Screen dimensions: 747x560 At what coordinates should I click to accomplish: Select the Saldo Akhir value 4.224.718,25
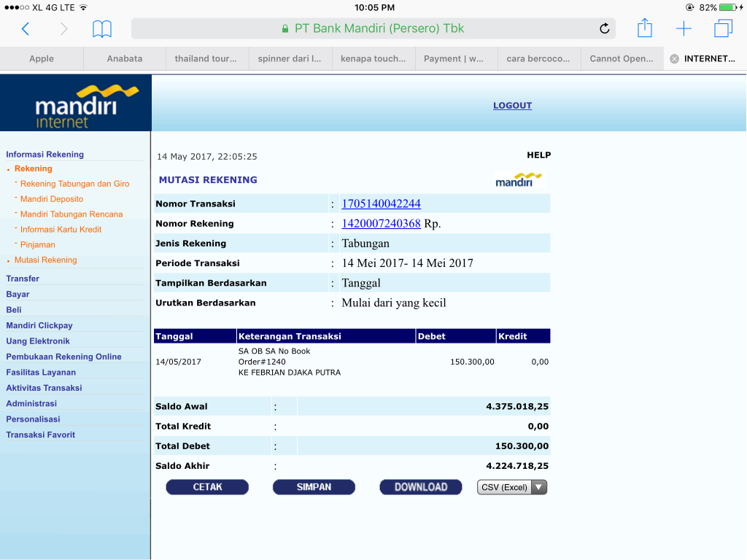517,466
